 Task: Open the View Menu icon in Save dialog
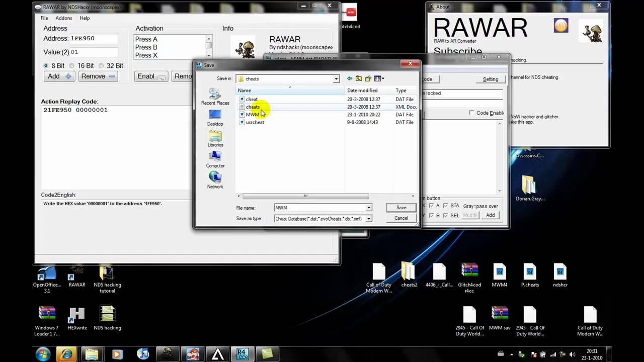379,78
